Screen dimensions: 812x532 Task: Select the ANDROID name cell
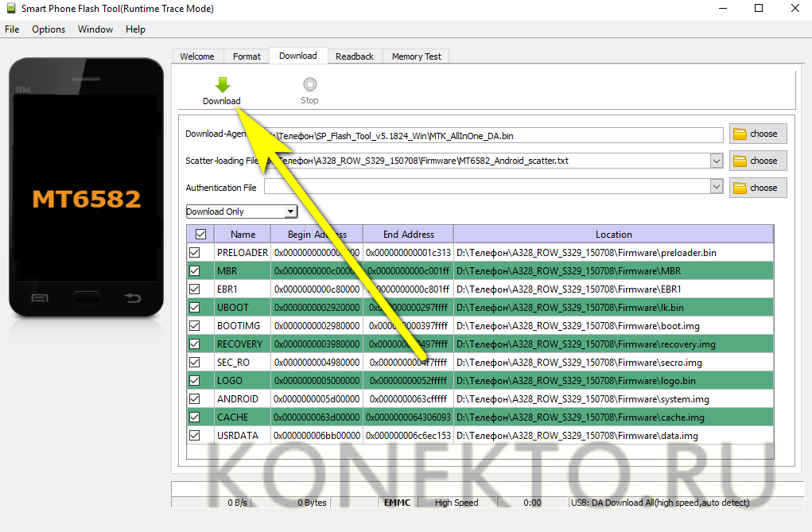243,399
